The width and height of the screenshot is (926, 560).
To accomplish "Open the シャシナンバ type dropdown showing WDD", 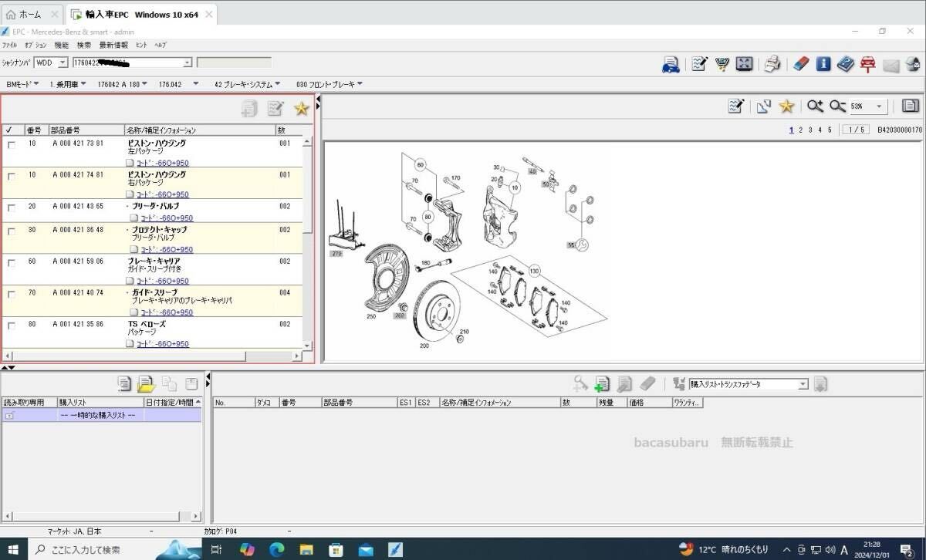I will coord(61,62).
